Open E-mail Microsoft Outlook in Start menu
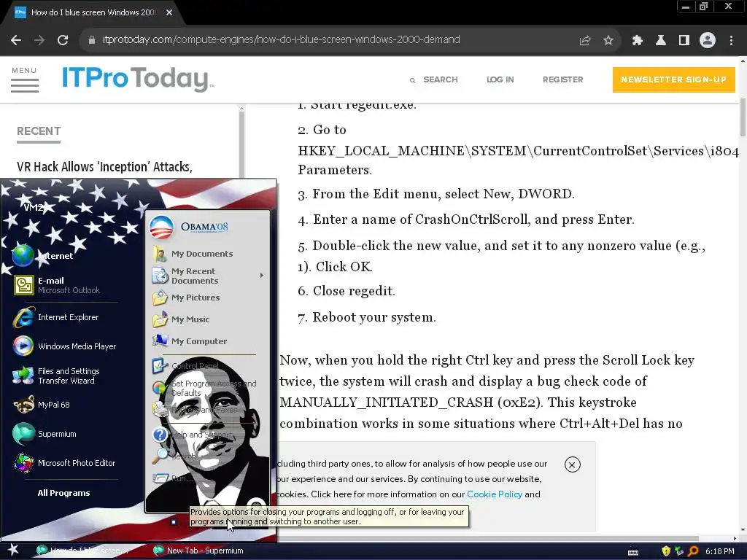The image size is (747, 560). [57, 285]
